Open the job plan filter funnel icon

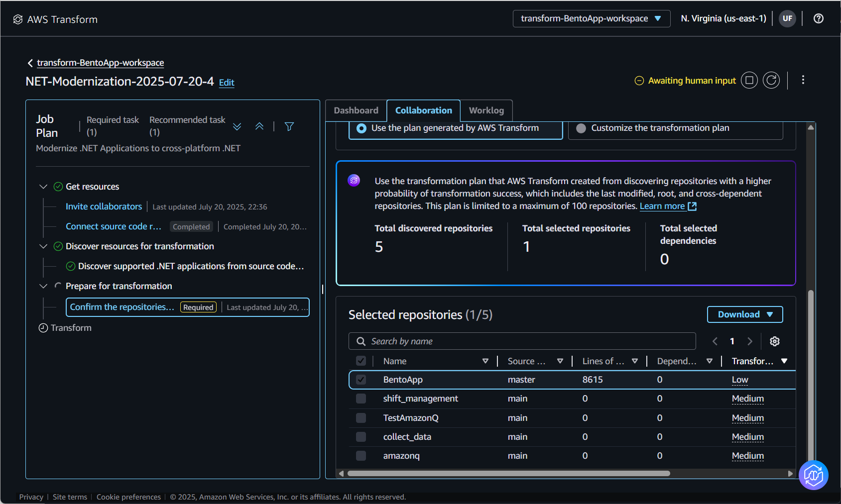coord(289,126)
